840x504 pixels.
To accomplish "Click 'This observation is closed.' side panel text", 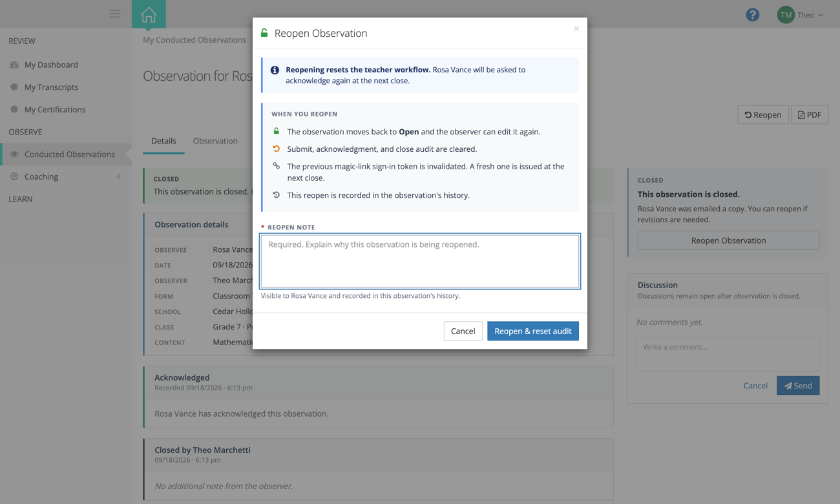I will (689, 194).
